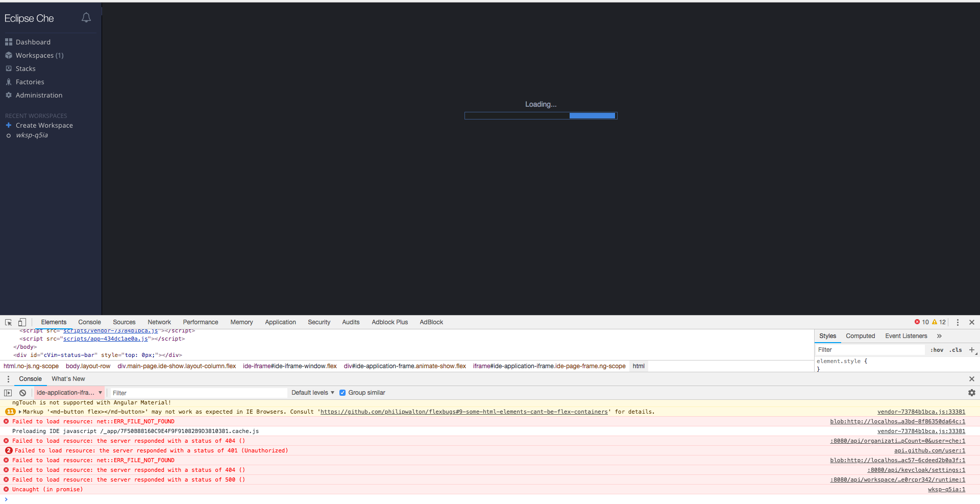Toggle the .cls element classes button

pos(955,350)
